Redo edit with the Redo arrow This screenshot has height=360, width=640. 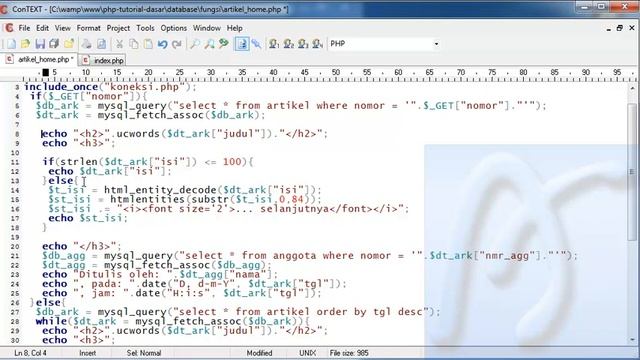177,44
